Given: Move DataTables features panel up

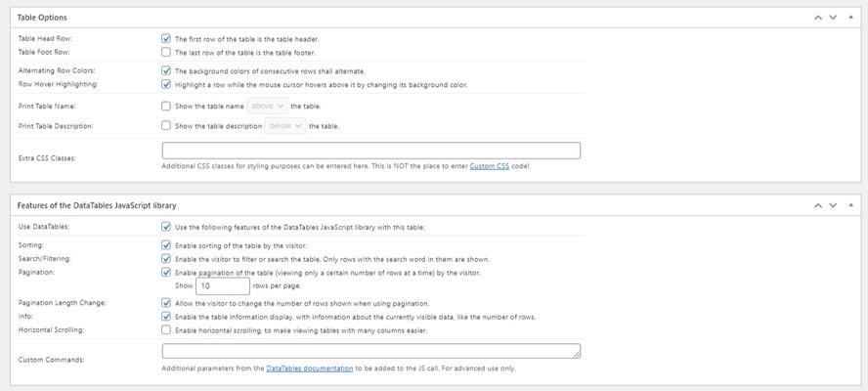Looking at the screenshot, I should [x=817, y=205].
